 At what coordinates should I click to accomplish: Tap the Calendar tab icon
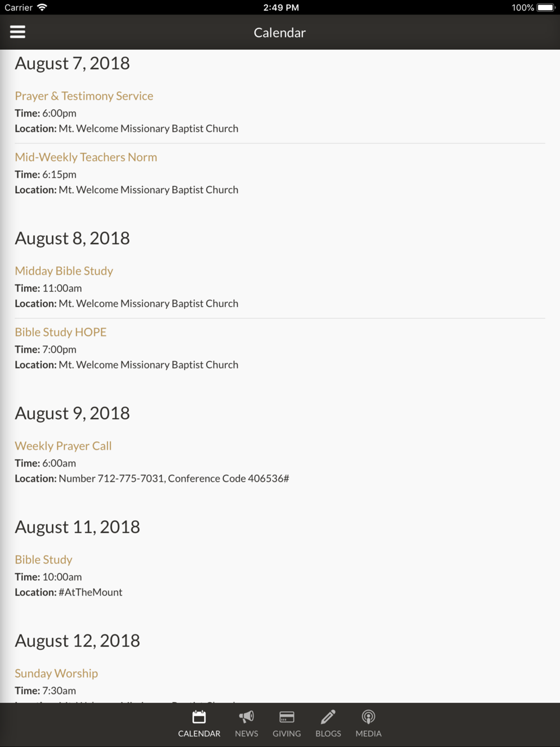click(199, 717)
